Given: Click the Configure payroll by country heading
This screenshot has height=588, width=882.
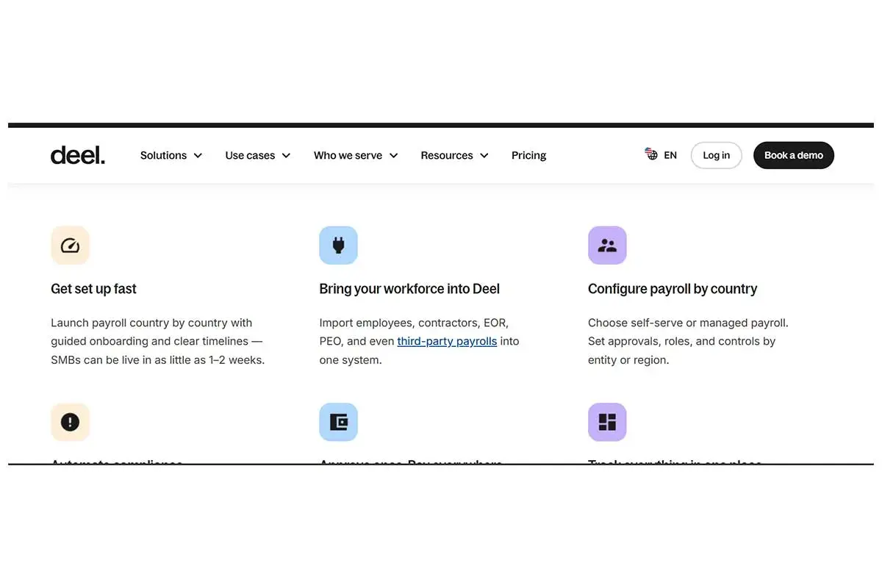Looking at the screenshot, I should point(673,289).
